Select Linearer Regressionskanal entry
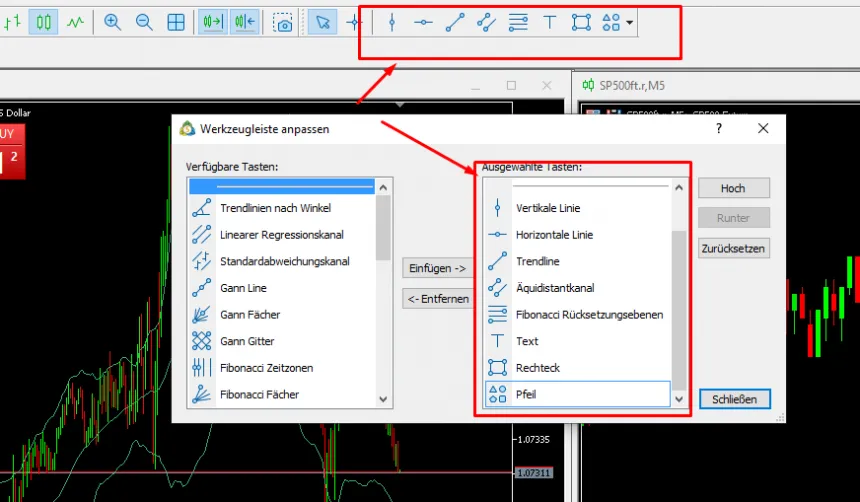The width and height of the screenshot is (860, 502). pyautogui.click(x=282, y=235)
